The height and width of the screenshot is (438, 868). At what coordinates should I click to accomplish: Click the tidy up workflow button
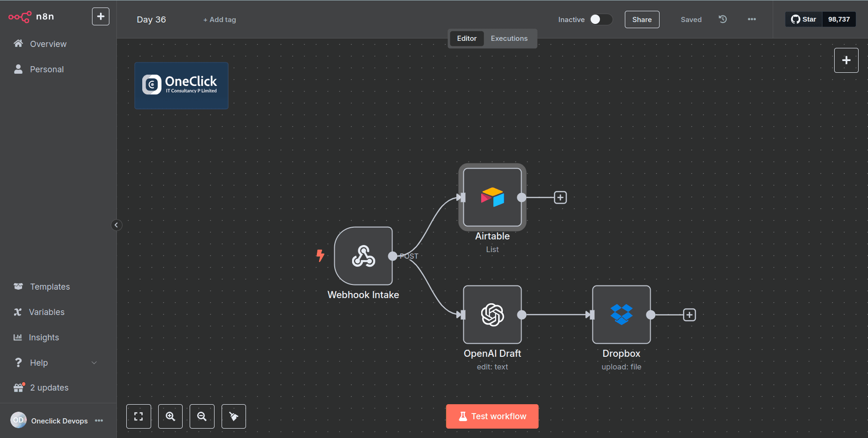coord(234,416)
